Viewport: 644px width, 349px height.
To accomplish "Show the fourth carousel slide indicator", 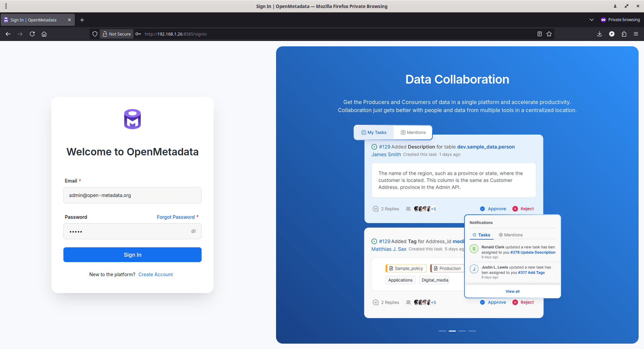I will click(x=472, y=331).
